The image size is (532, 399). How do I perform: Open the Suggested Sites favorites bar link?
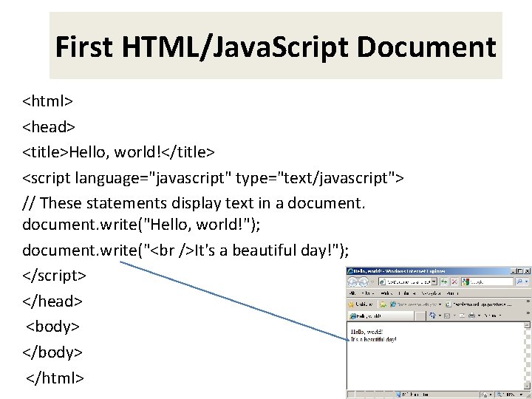pyautogui.click(x=413, y=304)
